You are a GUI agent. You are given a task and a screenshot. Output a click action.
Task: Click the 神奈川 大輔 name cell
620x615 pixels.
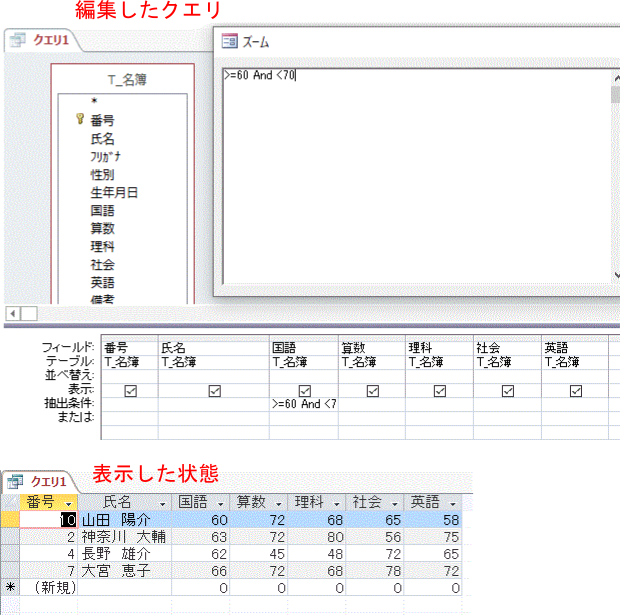click(x=125, y=537)
